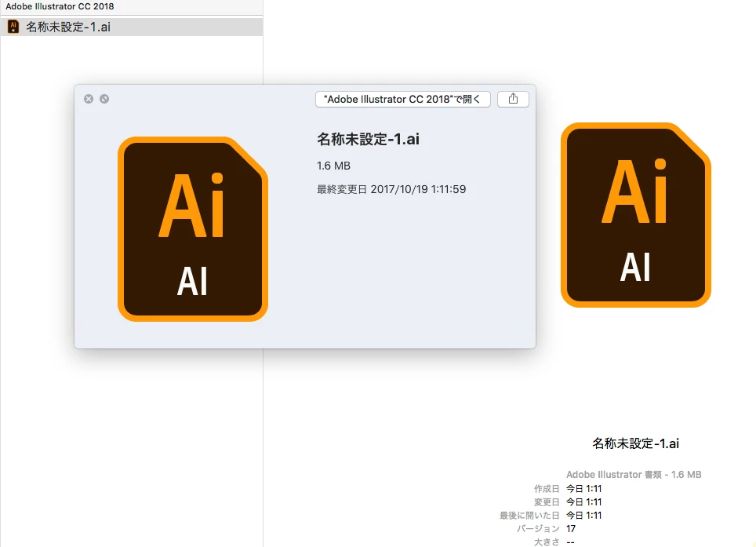
Task: Click the Ai file icon in Finder preview pane
Action: tap(635, 215)
